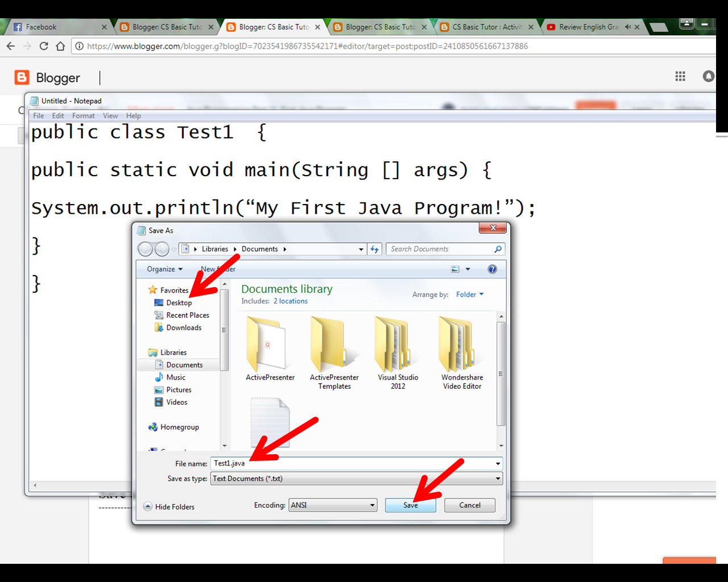728x582 pixels.
Task: Open the Blogger notifications bell
Action: (x=708, y=76)
